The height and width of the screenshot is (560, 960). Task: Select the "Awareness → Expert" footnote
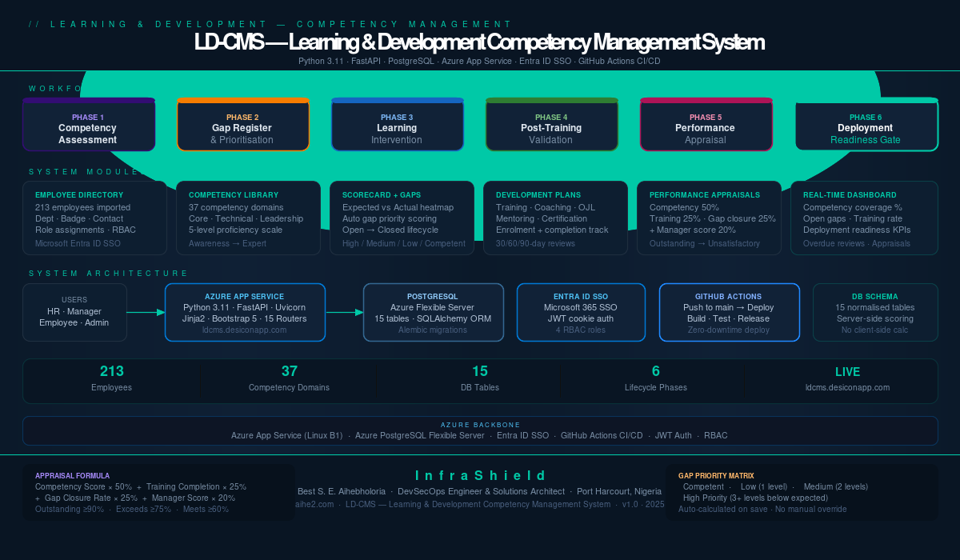[228, 243]
